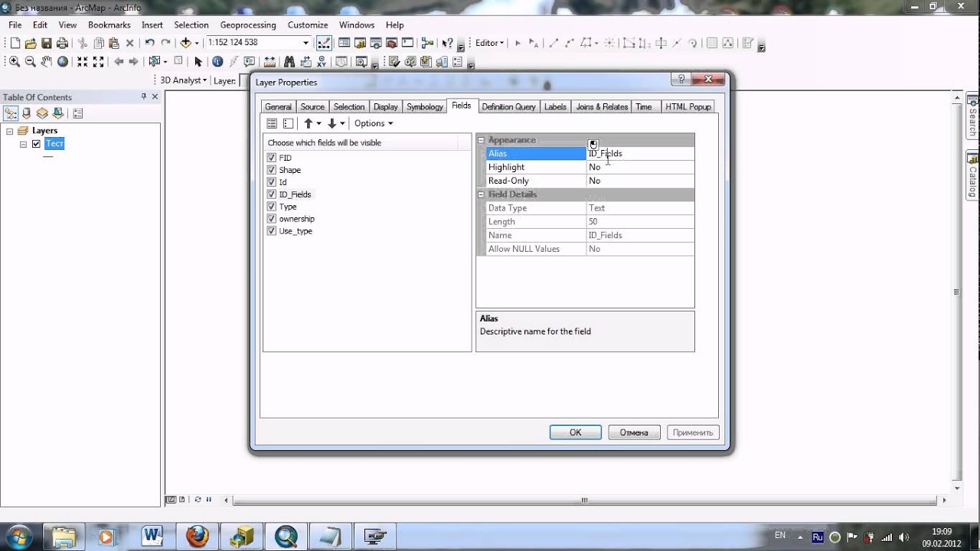Screen dimensions: 980x551
Task: Choose the Select Elements arrow tool
Action: [198, 61]
